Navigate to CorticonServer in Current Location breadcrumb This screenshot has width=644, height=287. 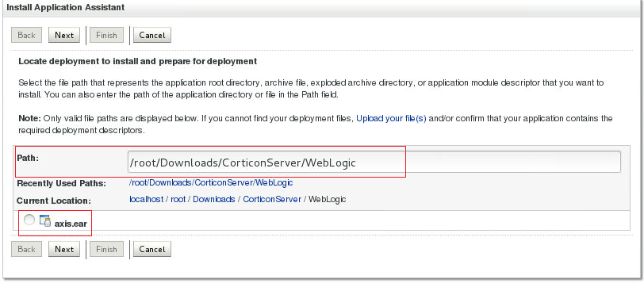(x=272, y=200)
